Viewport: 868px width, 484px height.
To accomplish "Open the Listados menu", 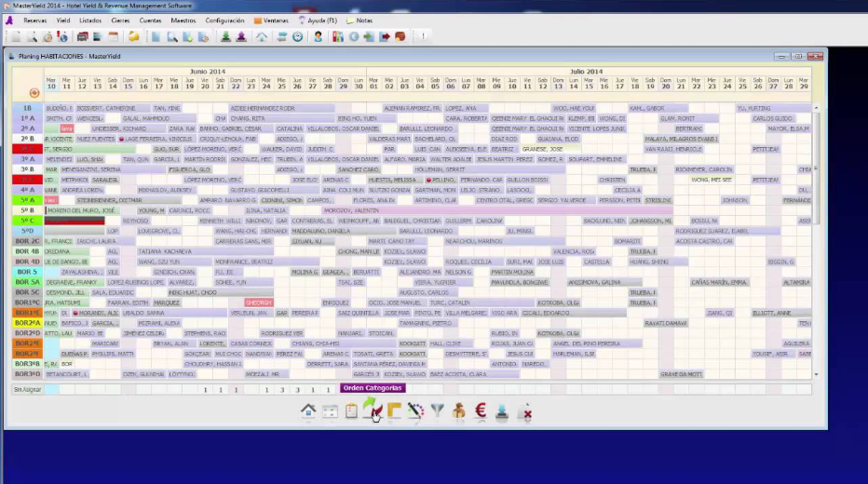I will point(90,20).
